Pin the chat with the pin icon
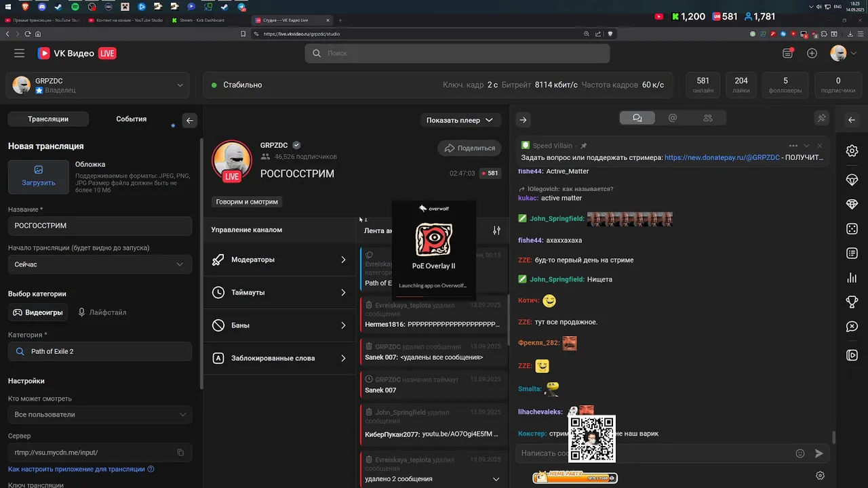868x488 pixels. coord(821,119)
